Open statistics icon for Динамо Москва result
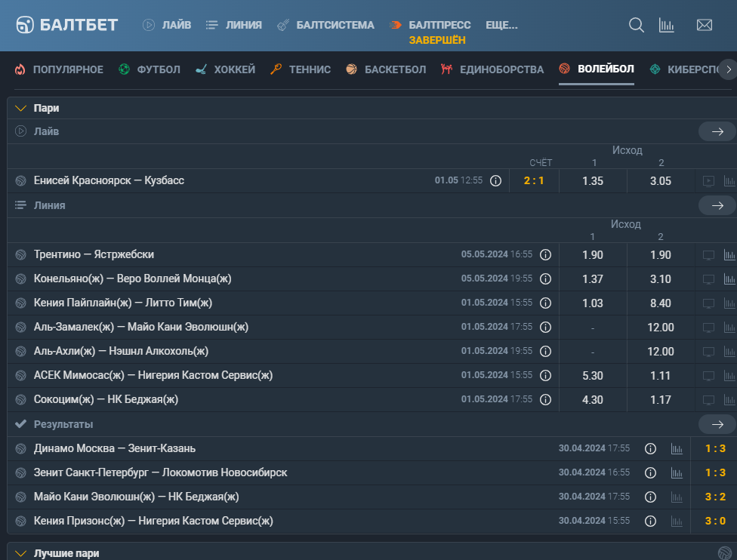The height and width of the screenshot is (560, 737). click(677, 448)
